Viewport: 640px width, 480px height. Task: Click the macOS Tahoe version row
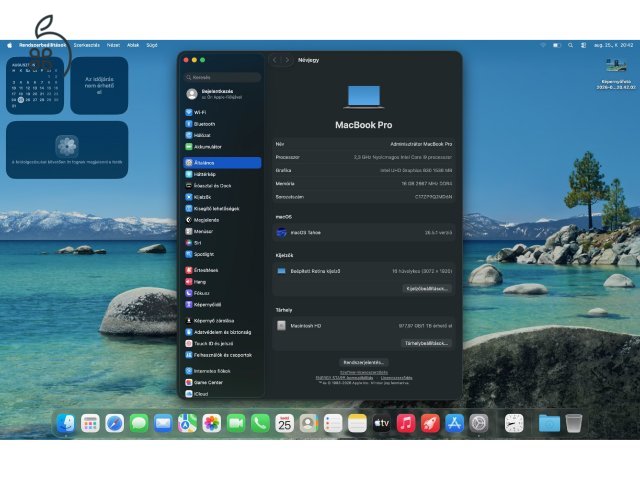[364, 233]
